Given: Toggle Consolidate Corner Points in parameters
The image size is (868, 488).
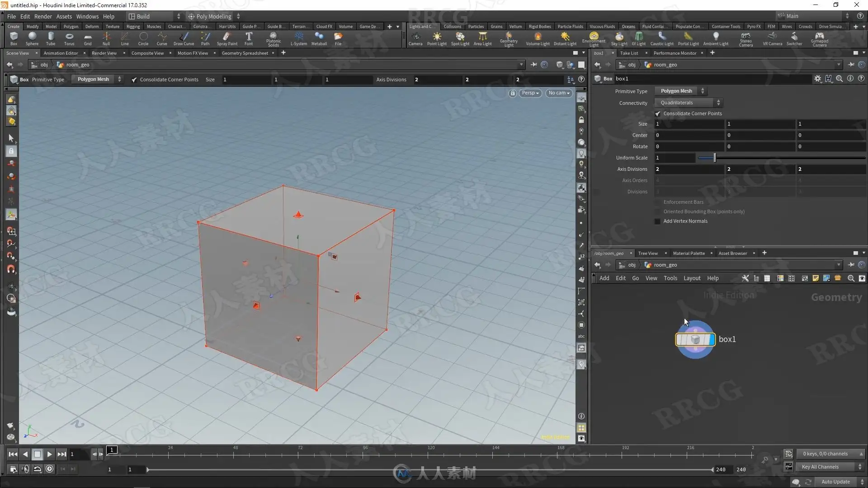Looking at the screenshot, I should click(658, 114).
